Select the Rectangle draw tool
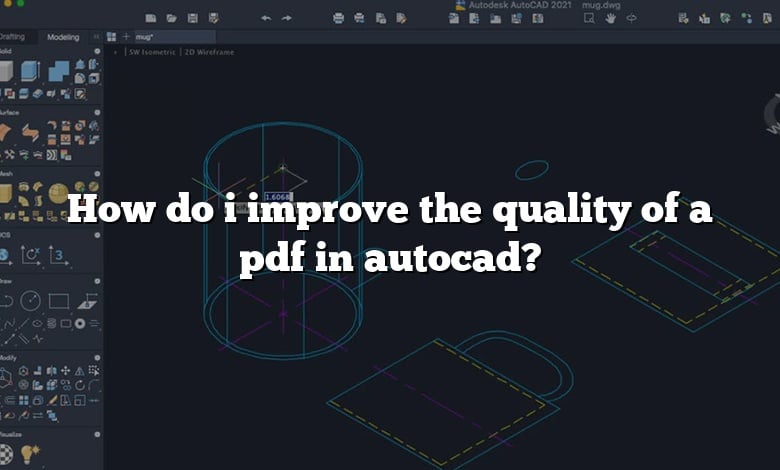 coord(59,301)
